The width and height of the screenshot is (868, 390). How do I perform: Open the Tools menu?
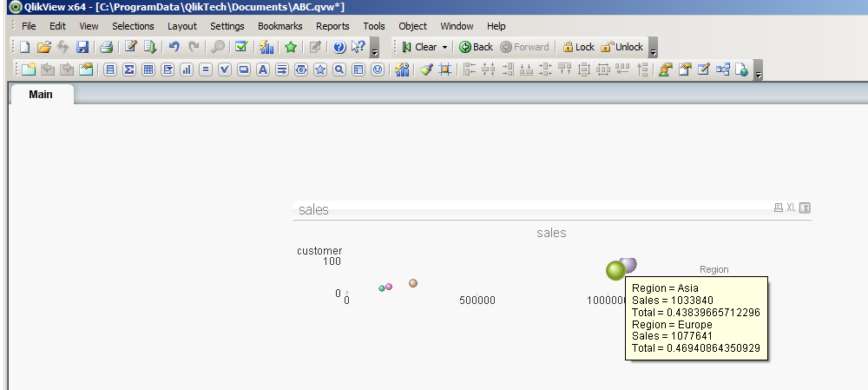point(374,26)
